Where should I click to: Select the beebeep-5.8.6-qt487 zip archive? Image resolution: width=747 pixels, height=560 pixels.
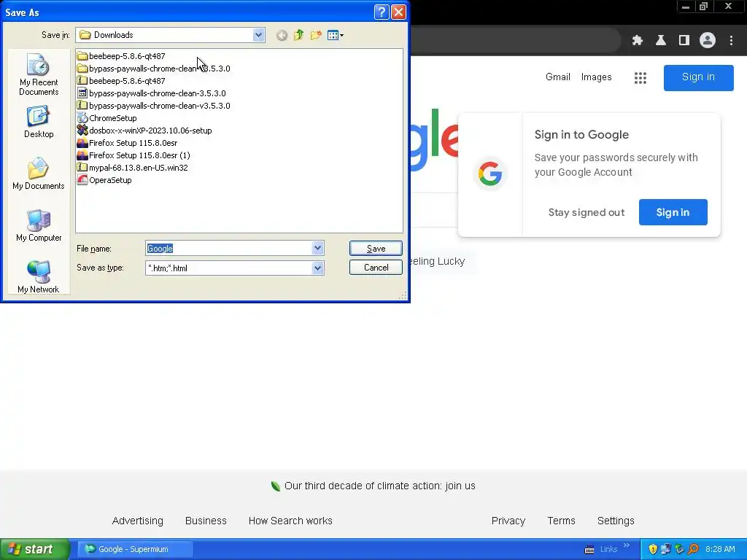click(x=122, y=81)
